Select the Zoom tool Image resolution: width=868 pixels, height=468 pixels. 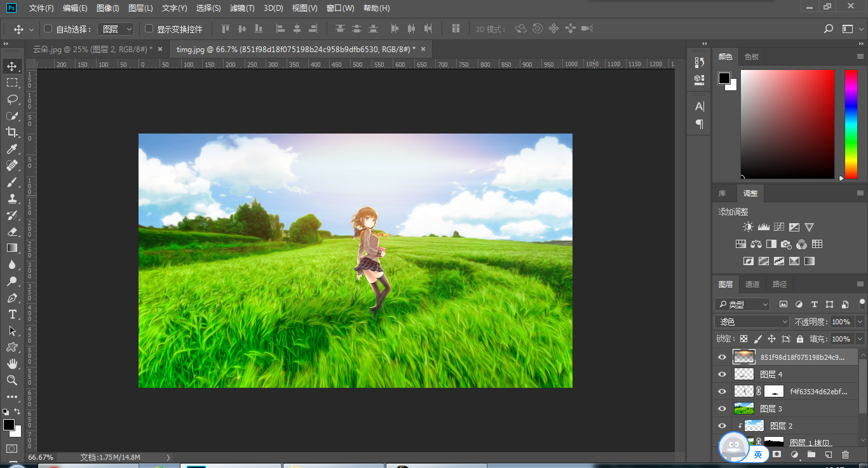point(12,380)
